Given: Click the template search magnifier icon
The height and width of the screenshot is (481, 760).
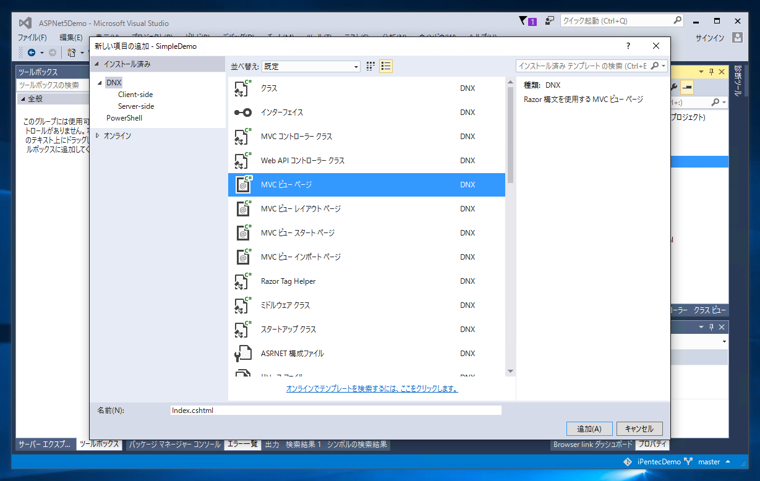Looking at the screenshot, I should pyautogui.click(x=654, y=66).
